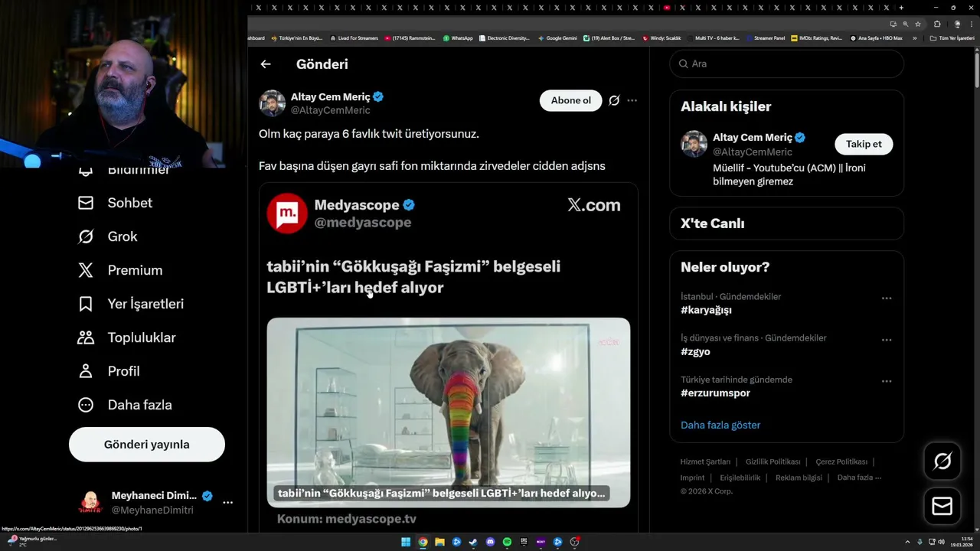
Task: Open options for #erzurumspor trend
Action: [887, 381]
